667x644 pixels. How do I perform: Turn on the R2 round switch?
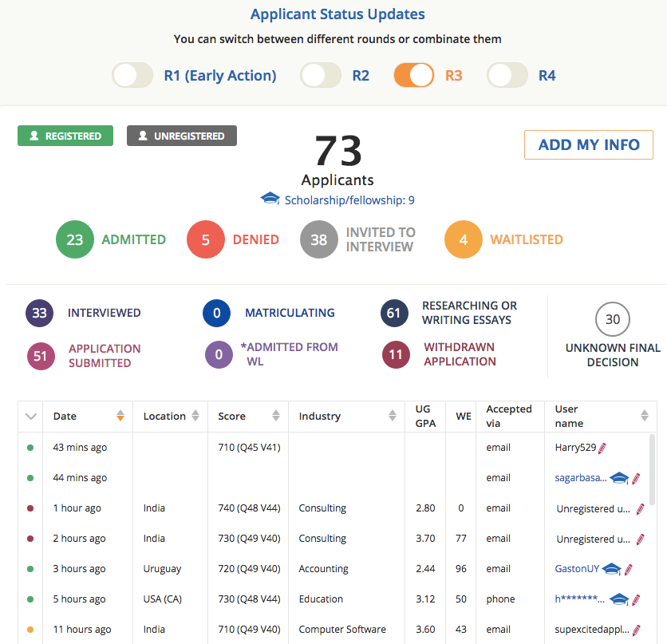point(321,76)
